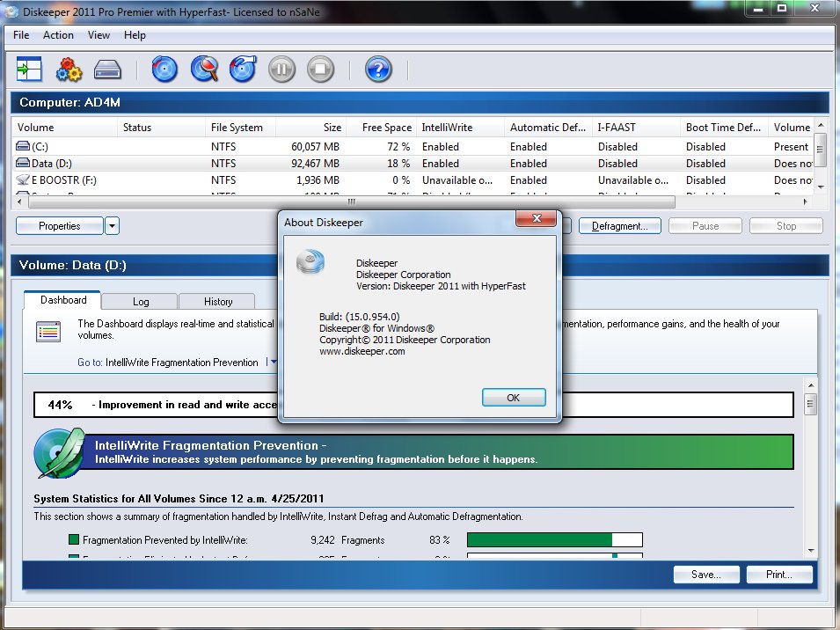Sort by the Status column header
The width and height of the screenshot is (840, 630).
[x=161, y=128]
